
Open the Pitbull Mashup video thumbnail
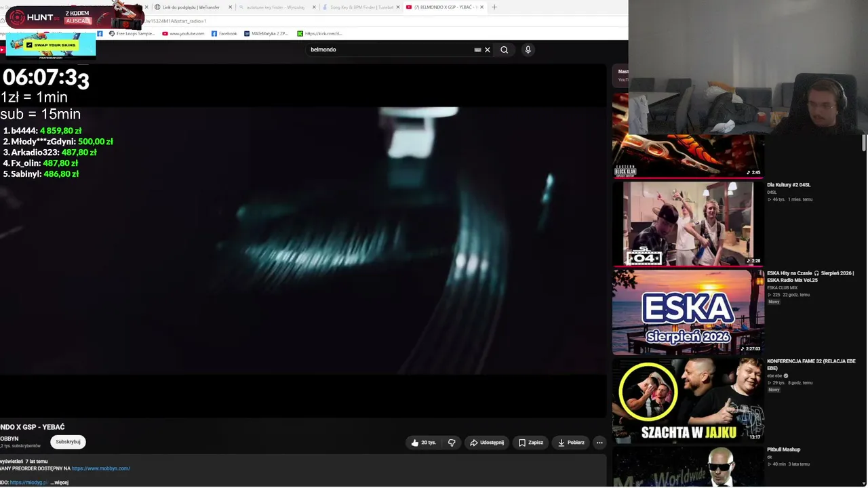tap(688, 466)
